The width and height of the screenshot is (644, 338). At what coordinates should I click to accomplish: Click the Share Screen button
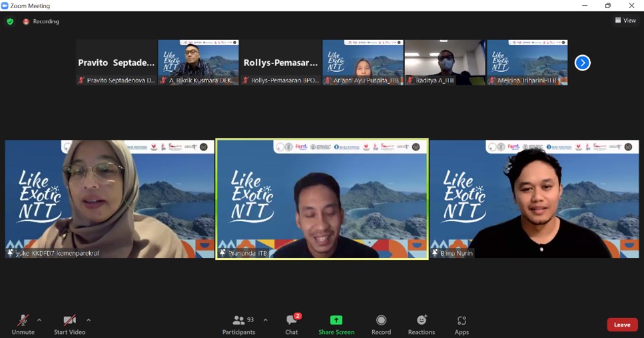click(x=336, y=325)
